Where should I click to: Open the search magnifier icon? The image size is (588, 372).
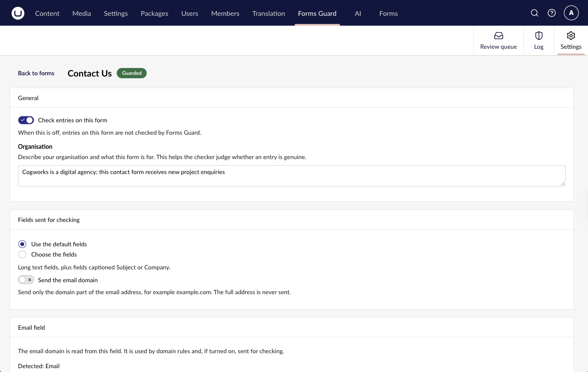[x=535, y=13]
